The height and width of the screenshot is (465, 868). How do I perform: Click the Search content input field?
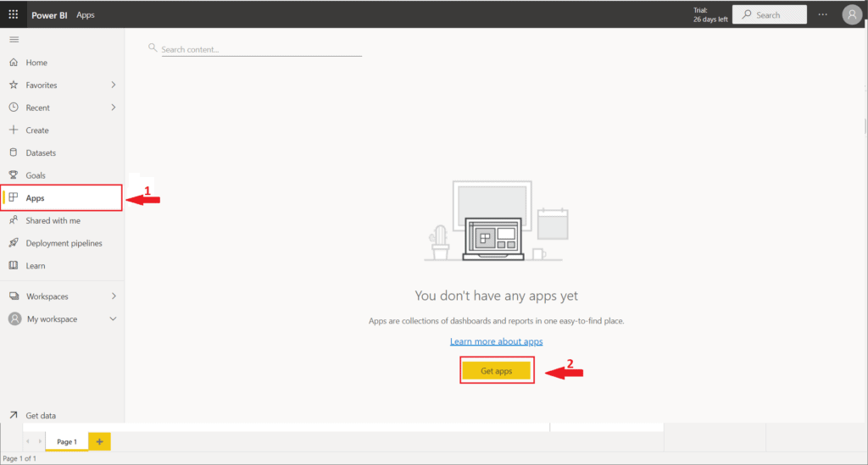260,49
